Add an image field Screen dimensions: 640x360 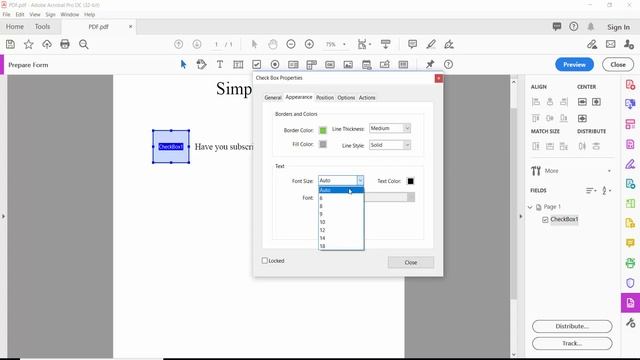(x=348, y=64)
